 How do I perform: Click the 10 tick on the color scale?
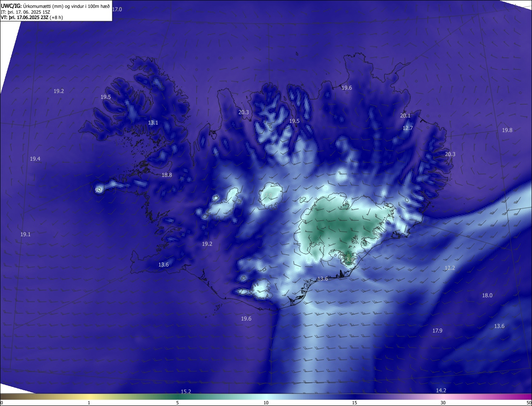coord(266,403)
